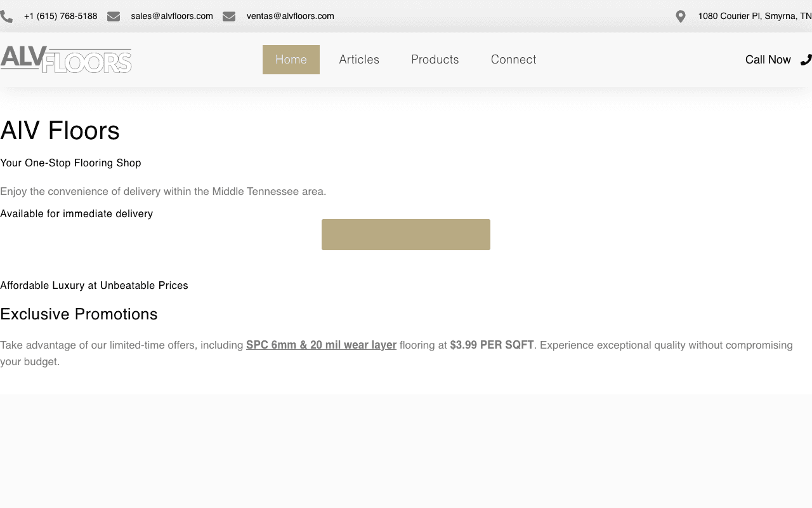Click the phone handset icon in top bar
812x508 pixels.
[6, 17]
